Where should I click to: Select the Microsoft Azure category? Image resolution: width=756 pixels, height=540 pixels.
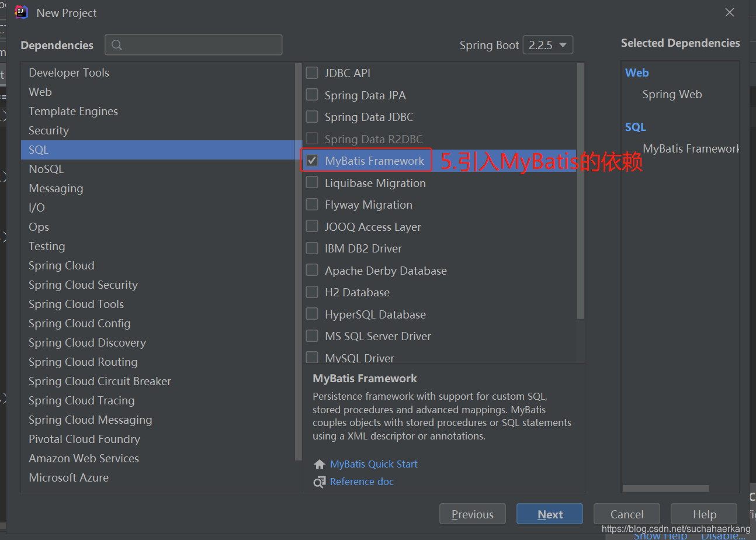(x=158, y=477)
